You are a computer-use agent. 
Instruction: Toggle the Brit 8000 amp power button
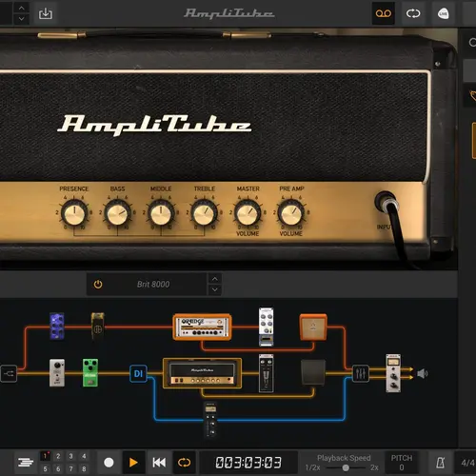(x=98, y=284)
